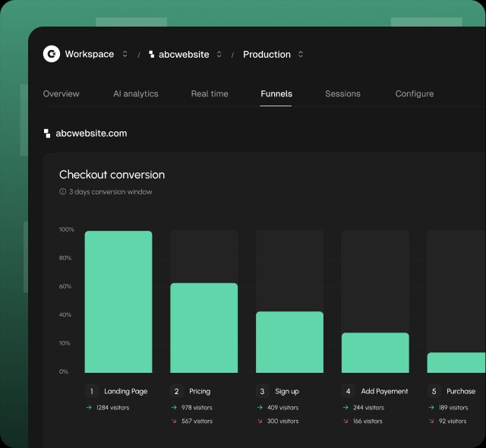Click the Landing Page step label
Screen dimensions: 486x448
tap(125, 391)
